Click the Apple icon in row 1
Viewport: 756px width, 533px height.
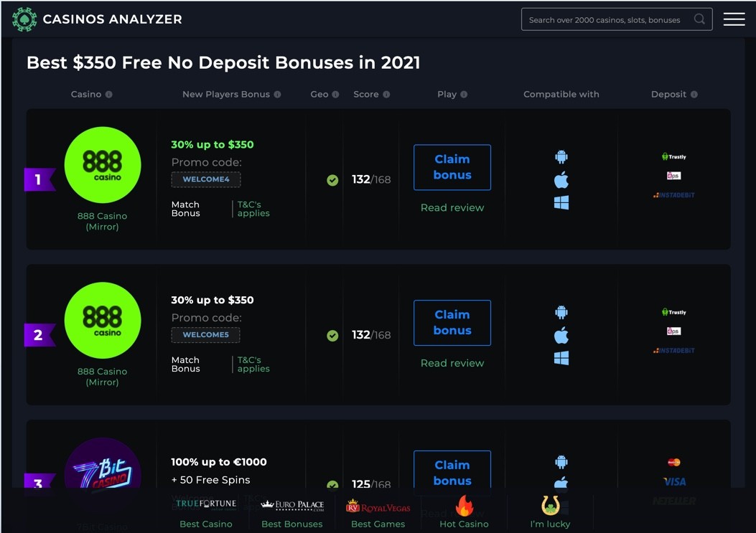[x=561, y=180]
